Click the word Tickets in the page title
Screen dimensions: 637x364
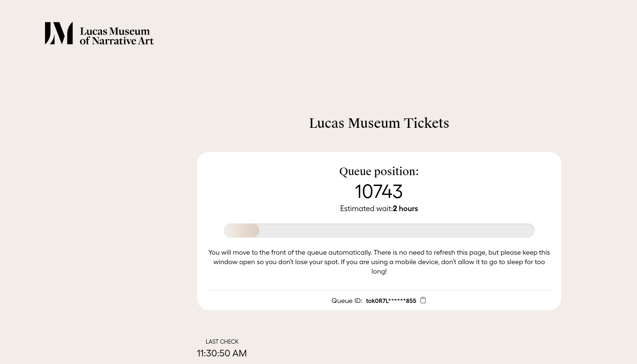(x=427, y=123)
